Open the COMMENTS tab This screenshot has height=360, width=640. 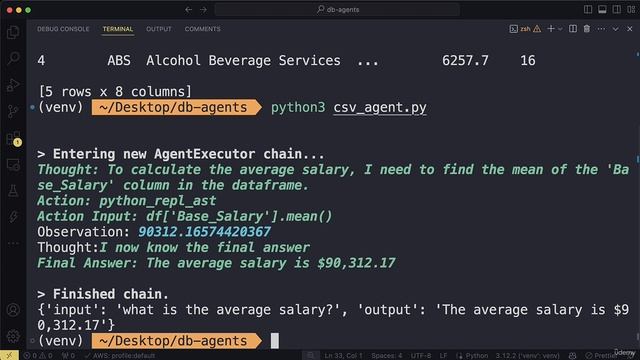[202, 29]
